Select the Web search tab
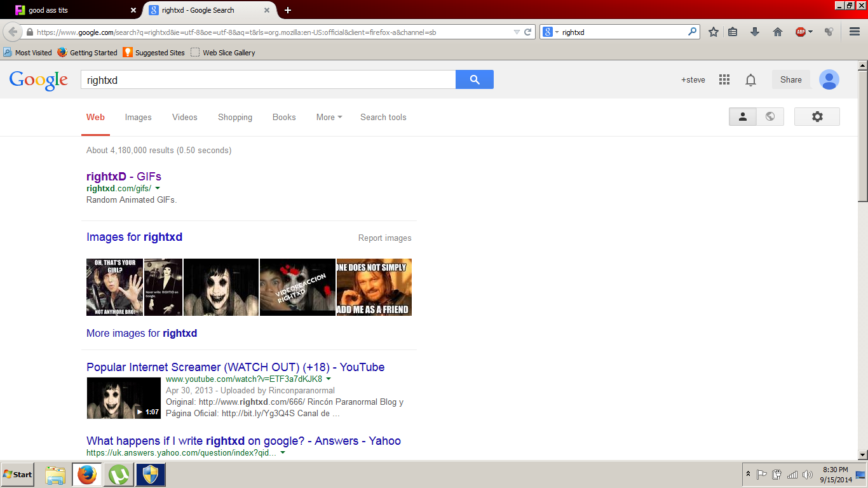Image resolution: width=868 pixels, height=488 pixels. [95, 117]
